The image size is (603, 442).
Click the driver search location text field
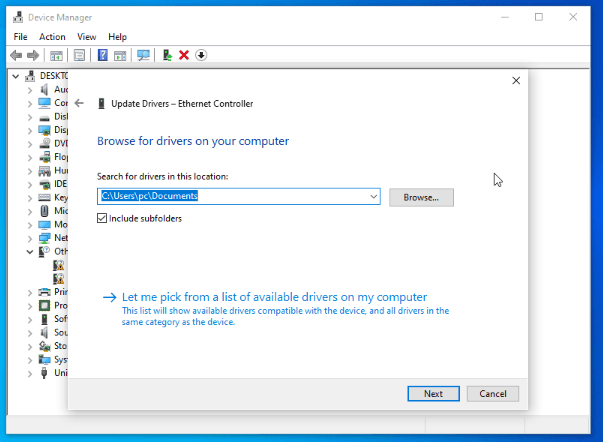232,197
